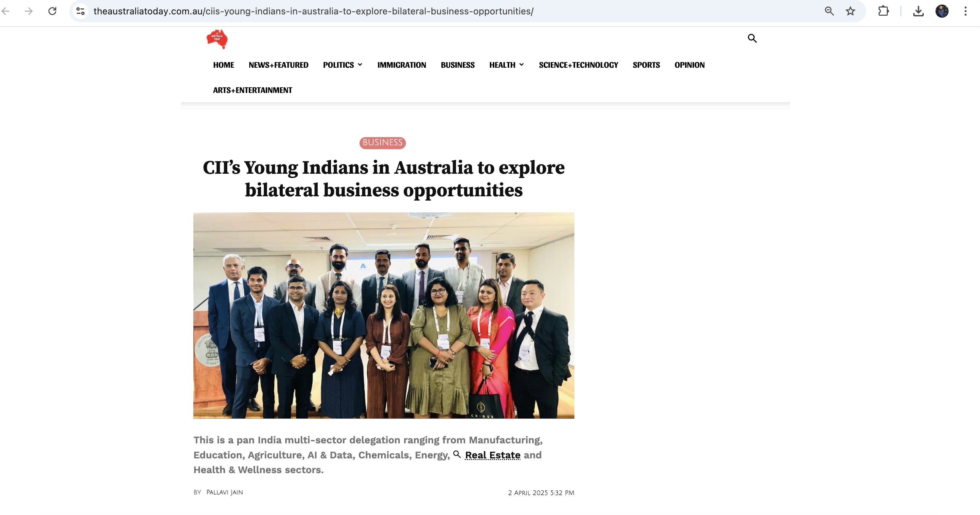
Task: Open the browser extensions puzzle icon
Action: (884, 11)
